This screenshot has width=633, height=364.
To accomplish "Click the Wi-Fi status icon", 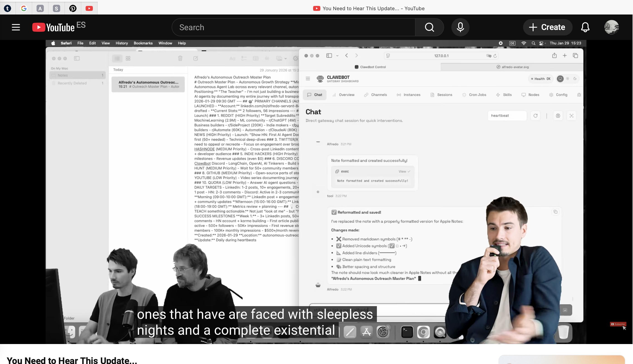I will [x=524, y=43].
